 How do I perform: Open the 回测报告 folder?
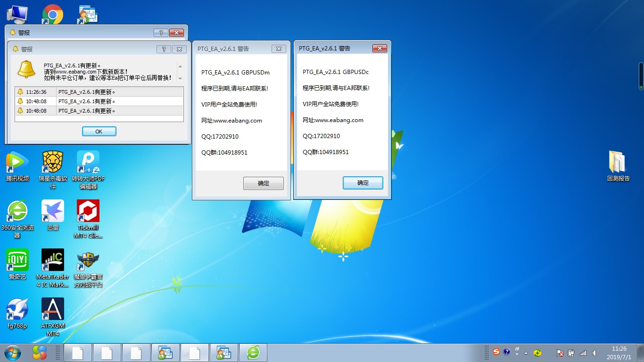[x=618, y=166]
